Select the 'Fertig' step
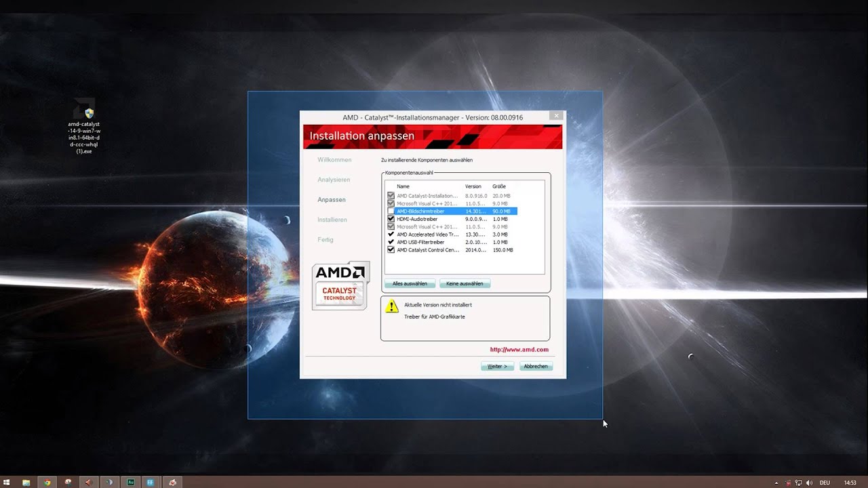The height and width of the screenshot is (488, 868). pyautogui.click(x=325, y=240)
